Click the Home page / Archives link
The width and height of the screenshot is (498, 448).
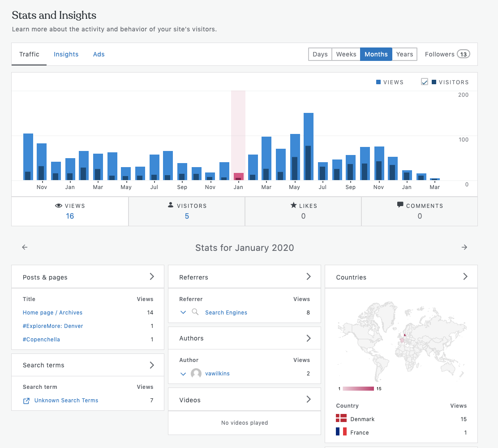52,313
